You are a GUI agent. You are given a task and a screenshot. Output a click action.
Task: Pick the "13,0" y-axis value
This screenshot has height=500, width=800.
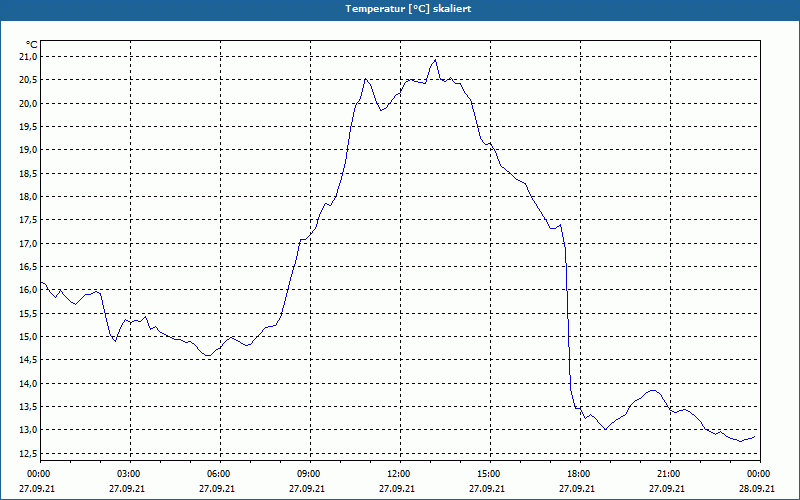29,430
